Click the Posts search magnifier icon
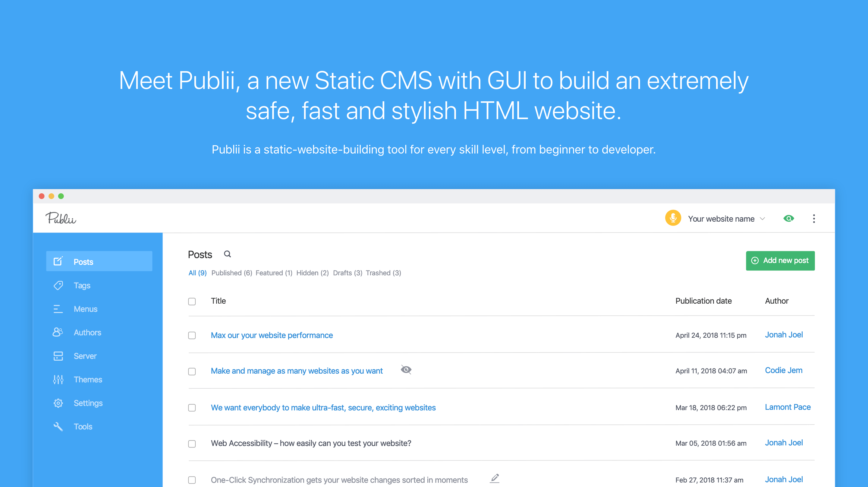 click(228, 254)
